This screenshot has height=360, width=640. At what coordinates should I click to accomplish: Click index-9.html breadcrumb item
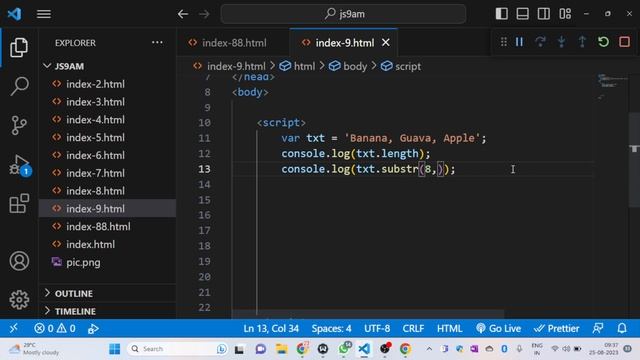[x=229, y=66]
